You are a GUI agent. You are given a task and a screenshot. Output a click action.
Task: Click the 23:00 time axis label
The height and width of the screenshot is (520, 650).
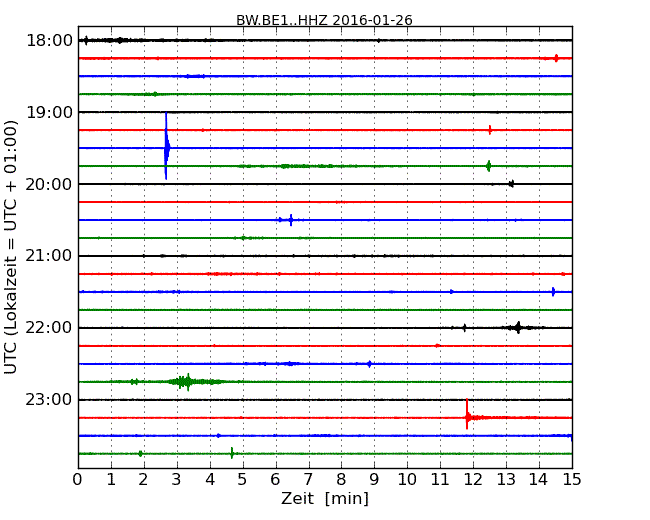[49, 400]
